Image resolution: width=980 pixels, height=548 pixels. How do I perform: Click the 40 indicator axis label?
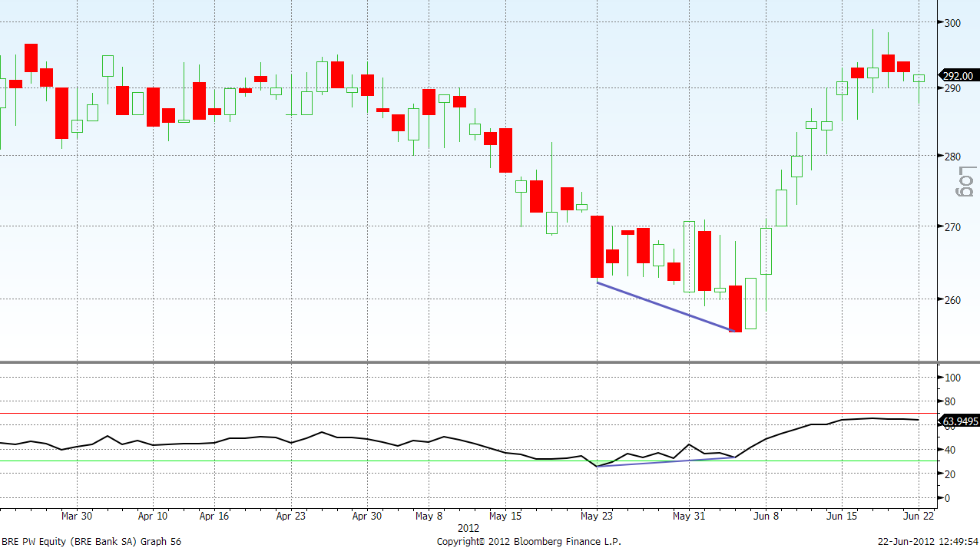point(950,450)
